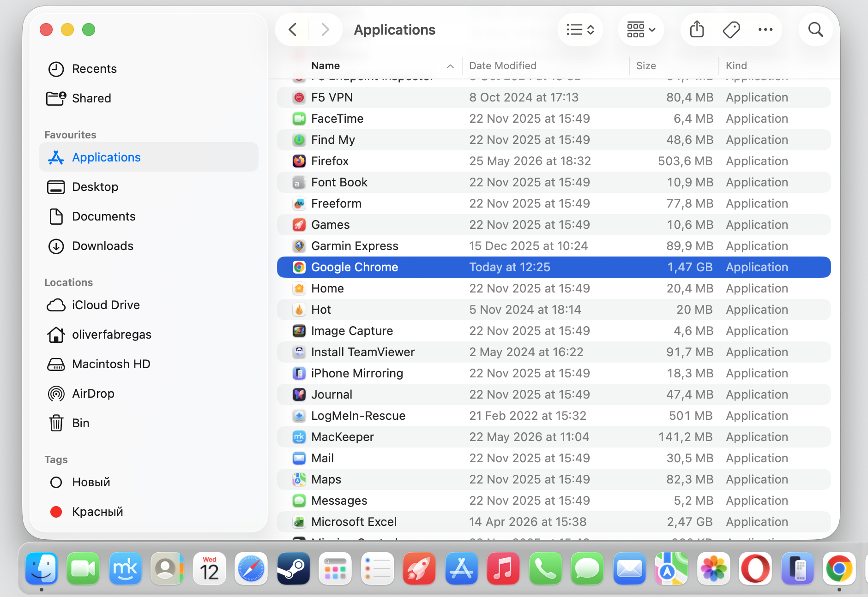Open Music from the Dock
868x597 pixels.
click(503, 568)
